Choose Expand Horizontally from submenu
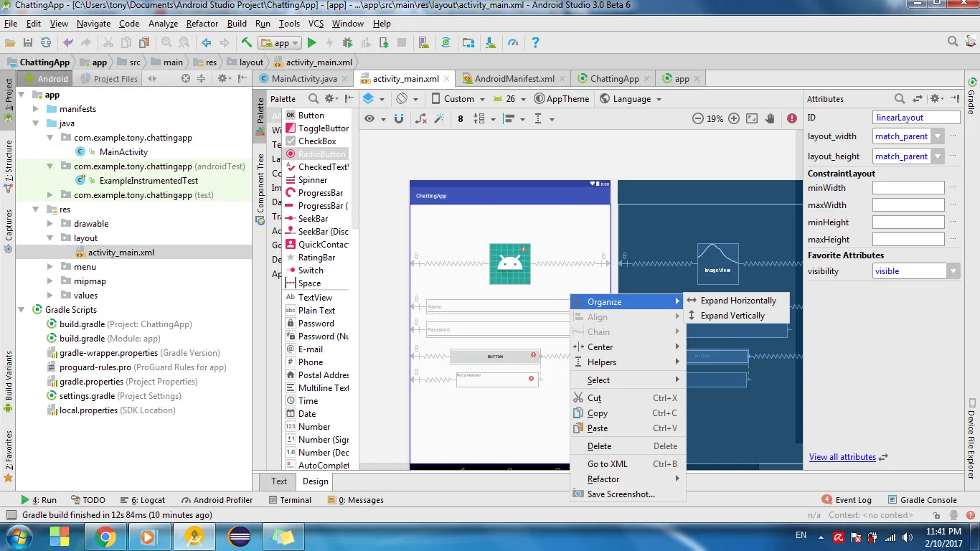Screen dimensions: 980x551 pos(738,301)
